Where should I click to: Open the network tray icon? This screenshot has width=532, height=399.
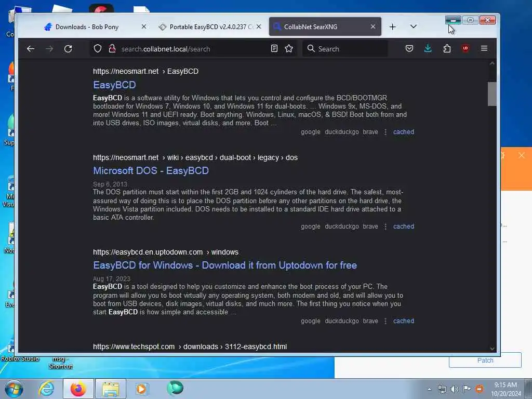click(x=442, y=389)
